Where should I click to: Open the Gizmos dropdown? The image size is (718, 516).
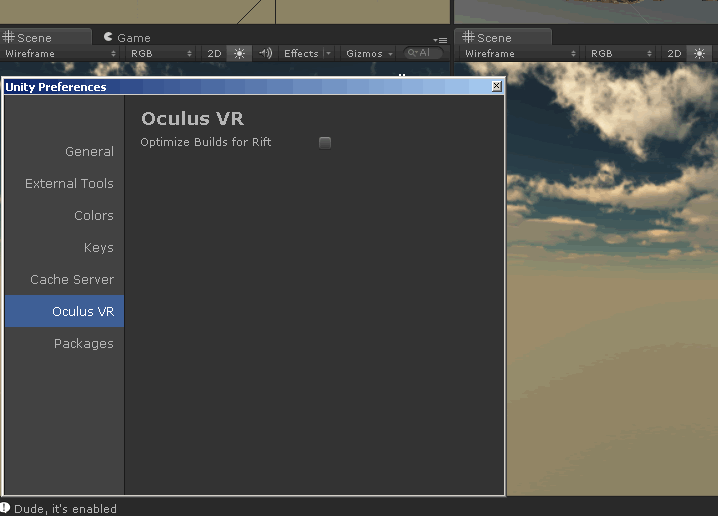coord(369,54)
